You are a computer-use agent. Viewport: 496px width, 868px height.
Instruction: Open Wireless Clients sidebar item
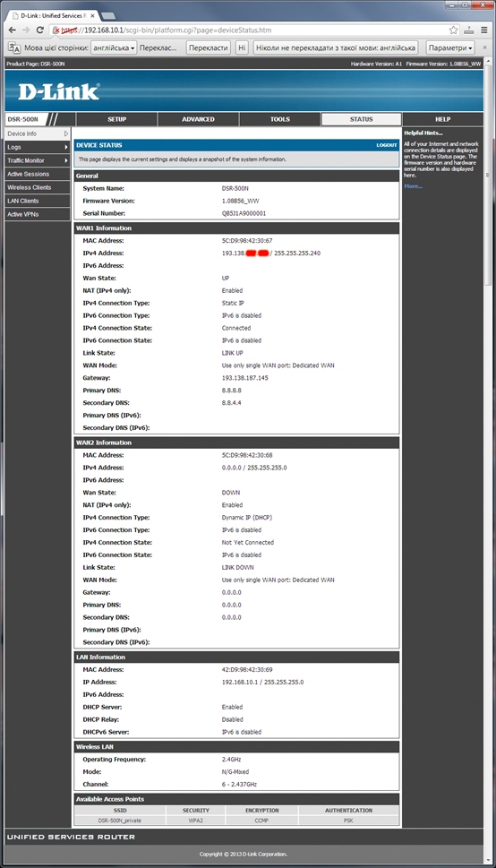point(38,187)
